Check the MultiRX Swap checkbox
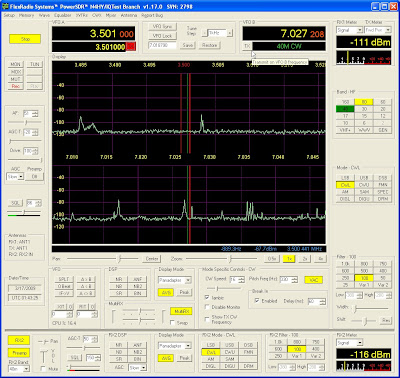This screenshot has width=400, height=378. 173,322
